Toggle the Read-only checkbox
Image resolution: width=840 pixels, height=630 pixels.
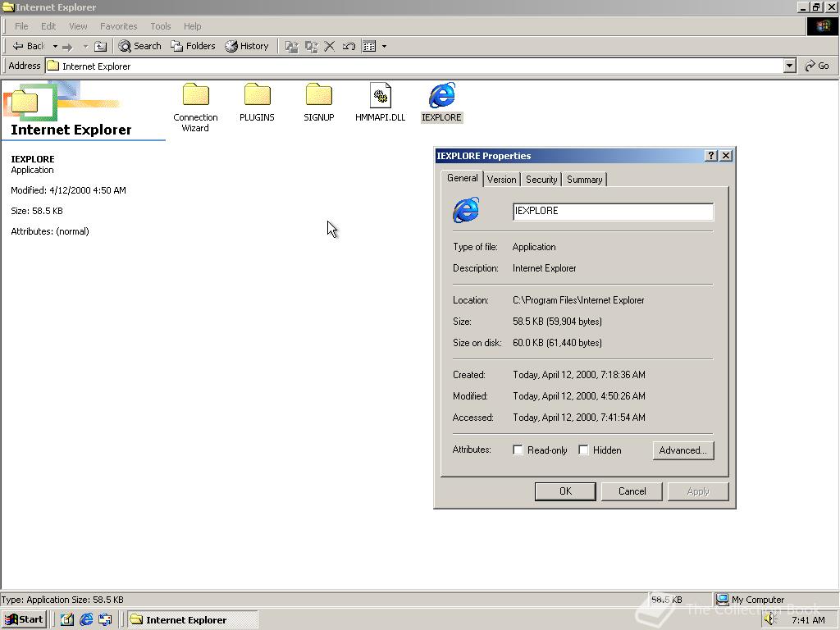pos(518,450)
